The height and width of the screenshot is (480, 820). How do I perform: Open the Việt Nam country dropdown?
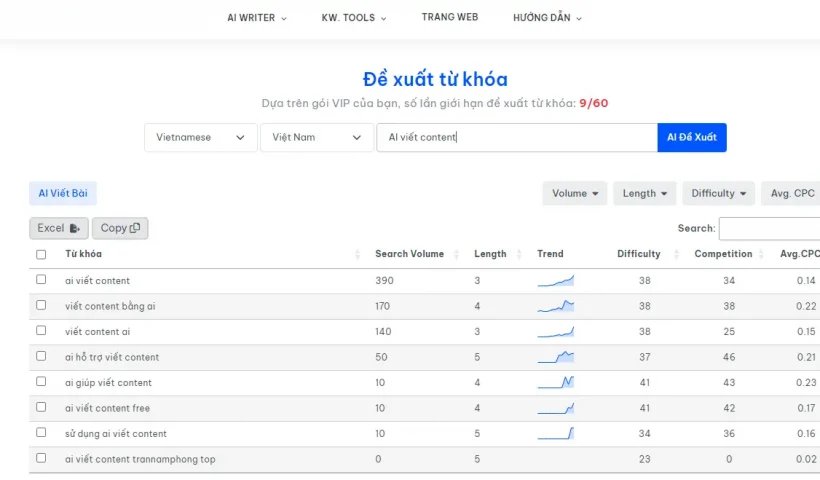point(317,138)
